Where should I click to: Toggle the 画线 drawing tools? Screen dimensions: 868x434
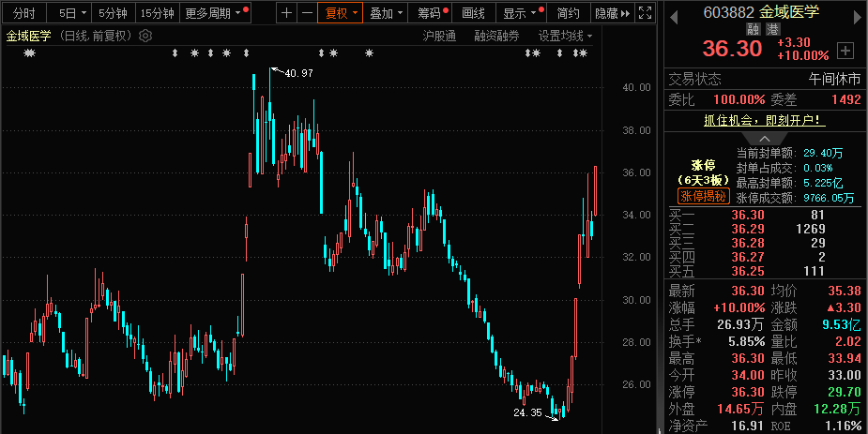[474, 13]
